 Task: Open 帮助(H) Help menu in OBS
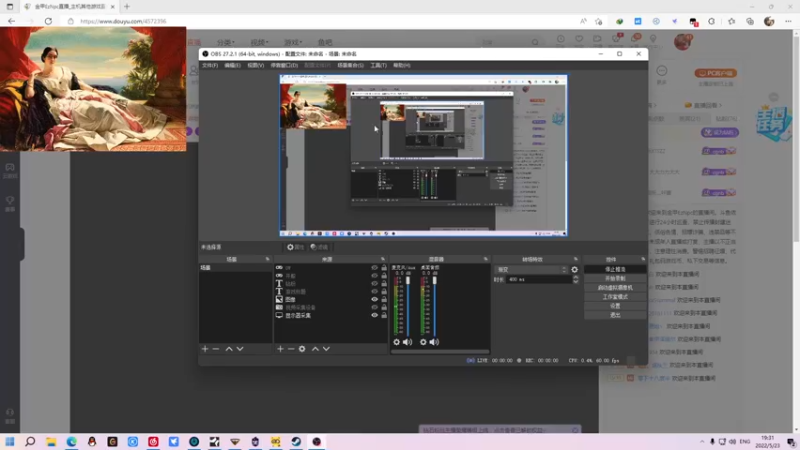(402, 65)
